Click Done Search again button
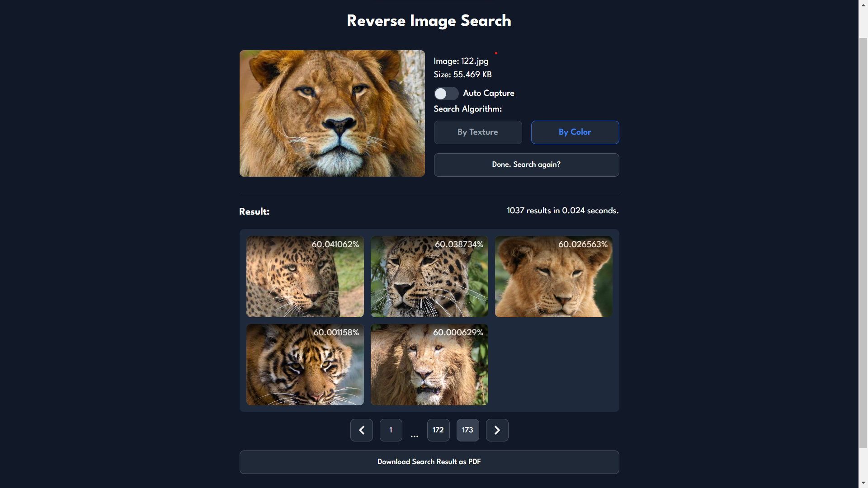The height and width of the screenshot is (488, 868). click(x=526, y=164)
